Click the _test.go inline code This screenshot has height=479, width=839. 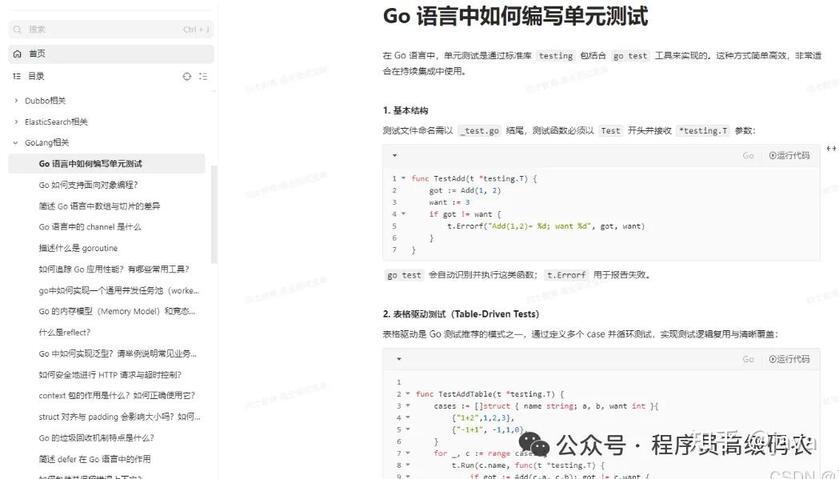click(x=480, y=131)
